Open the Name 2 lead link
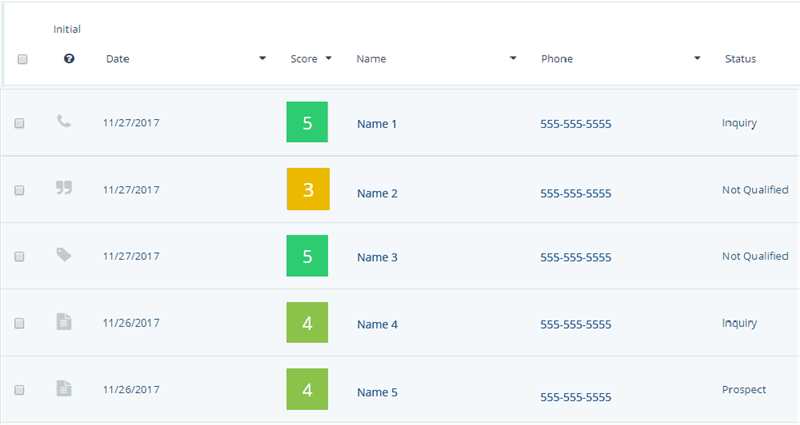The width and height of the screenshot is (800, 425). point(377,193)
